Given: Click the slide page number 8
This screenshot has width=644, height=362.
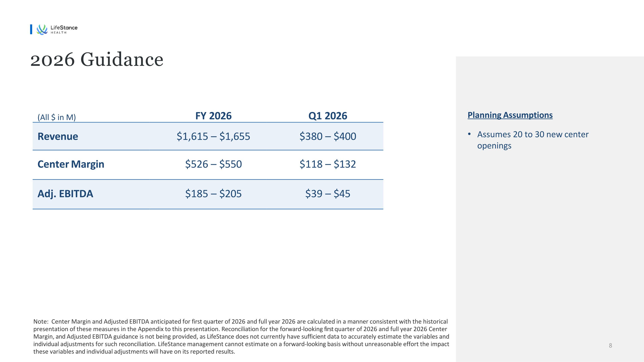Looking at the screenshot, I should (x=610, y=345).
